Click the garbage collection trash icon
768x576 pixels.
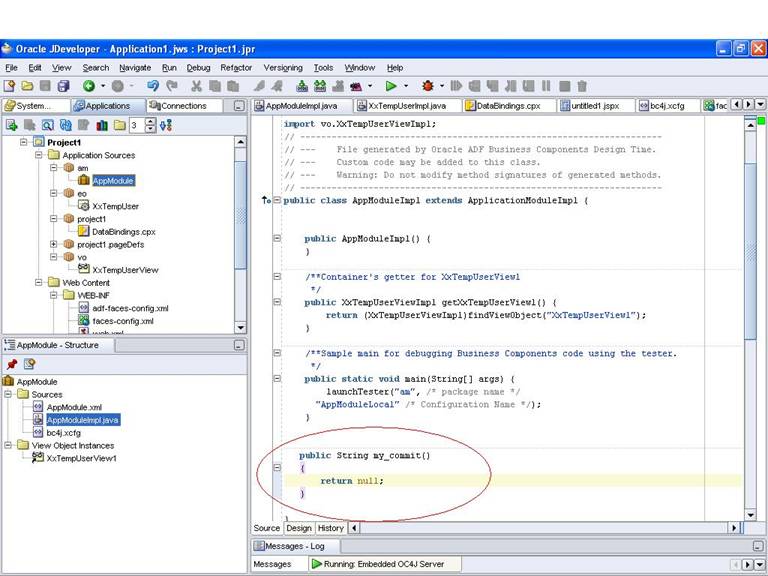coord(582,86)
